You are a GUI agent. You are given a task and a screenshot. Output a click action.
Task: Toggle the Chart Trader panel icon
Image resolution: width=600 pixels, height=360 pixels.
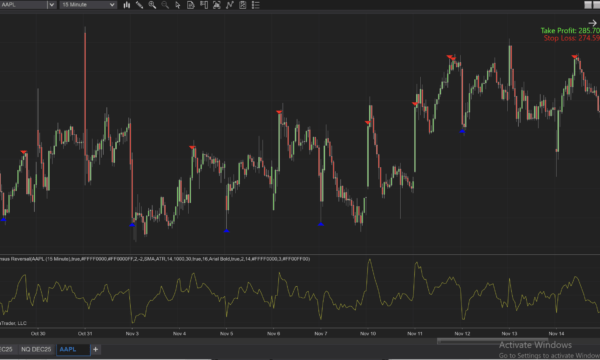point(204,5)
